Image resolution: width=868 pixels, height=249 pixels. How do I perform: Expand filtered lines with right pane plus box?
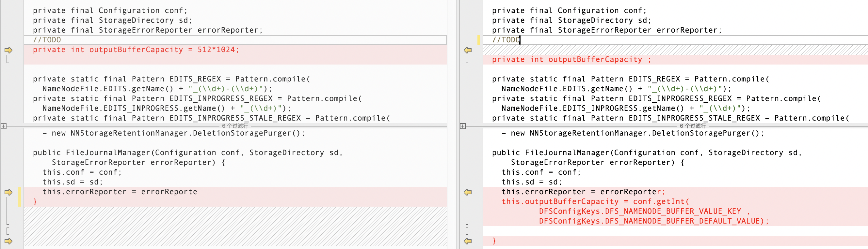[463, 126]
